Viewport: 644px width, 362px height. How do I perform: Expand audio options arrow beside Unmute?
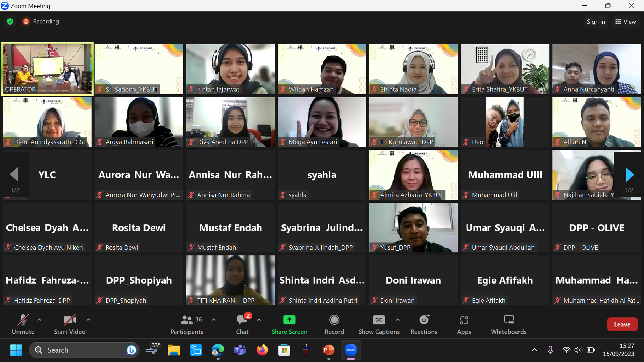point(39,320)
